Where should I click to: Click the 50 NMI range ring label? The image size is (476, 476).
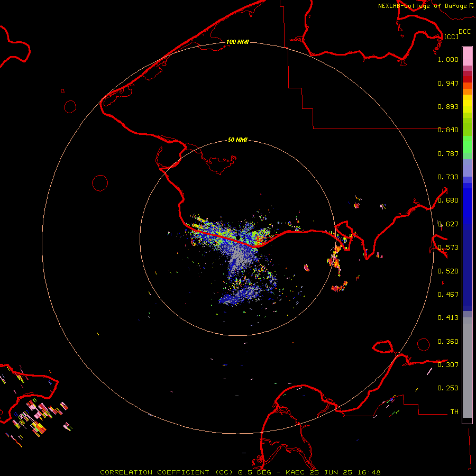[x=237, y=140]
